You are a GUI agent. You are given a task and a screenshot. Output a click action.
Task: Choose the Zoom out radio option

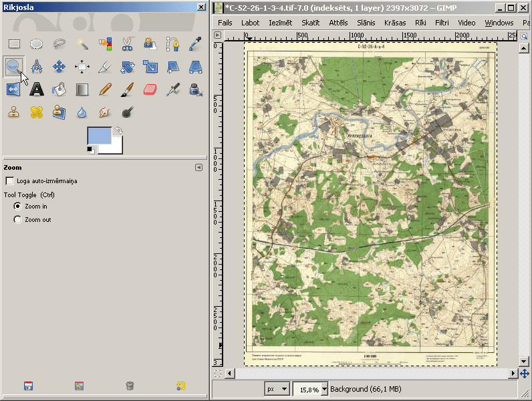pyautogui.click(x=17, y=219)
